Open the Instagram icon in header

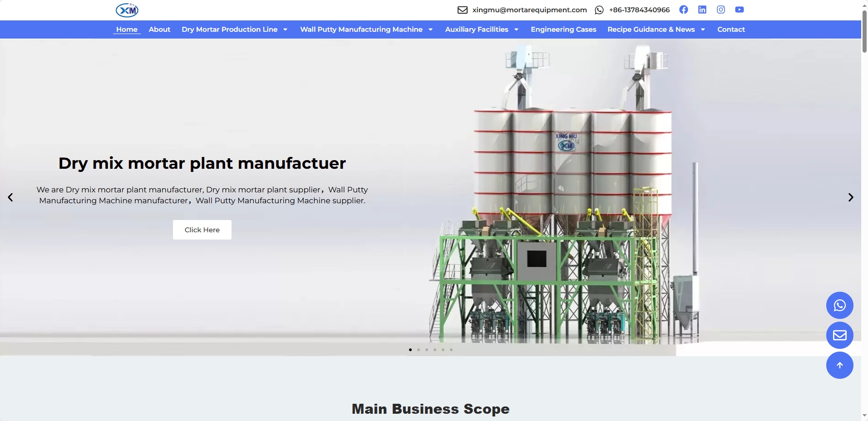(720, 10)
